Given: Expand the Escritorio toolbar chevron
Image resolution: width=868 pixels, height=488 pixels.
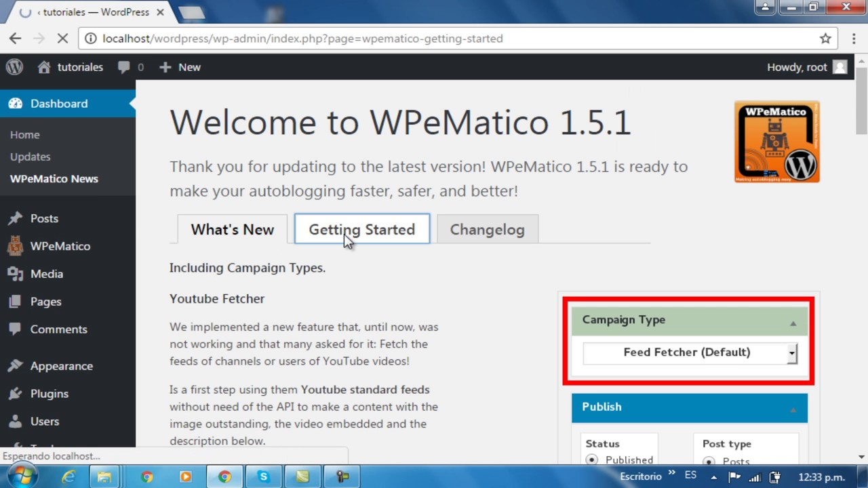Looking at the screenshot, I should [x=671, y=473].
